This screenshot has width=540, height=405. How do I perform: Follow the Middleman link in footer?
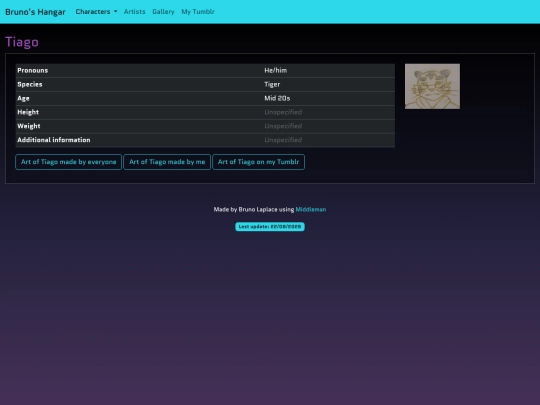(x=311, y=209)
